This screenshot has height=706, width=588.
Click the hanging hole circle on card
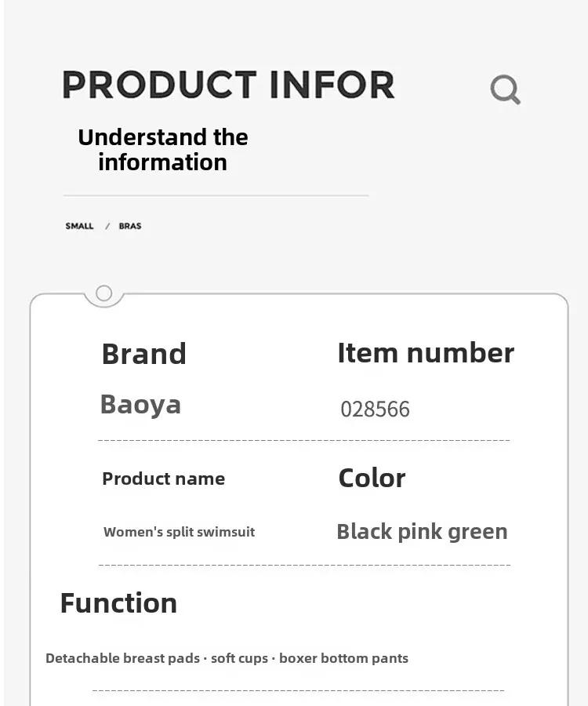[x=104, y=293]
